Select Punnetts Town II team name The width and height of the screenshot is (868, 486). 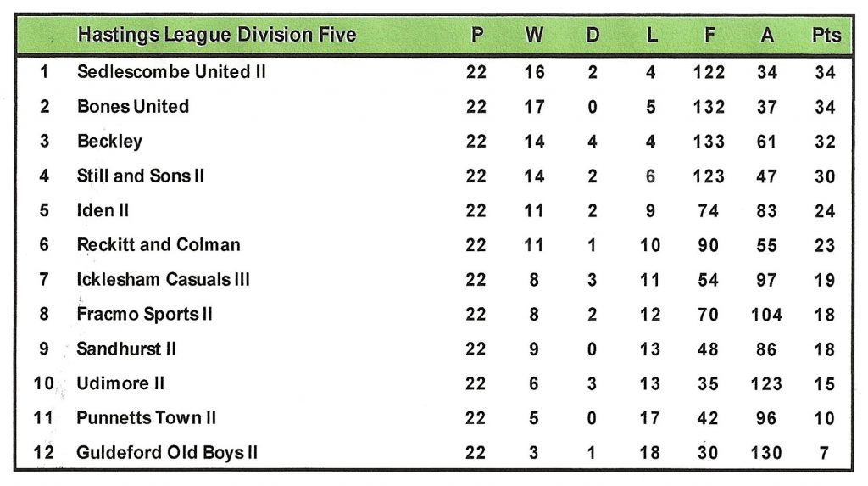click(147, 418)
